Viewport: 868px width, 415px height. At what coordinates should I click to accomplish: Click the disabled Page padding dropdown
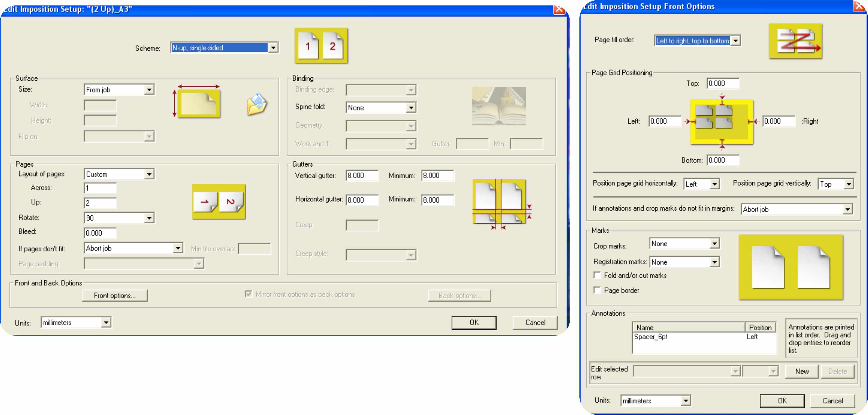pyautogui.click(x=144, y=264)
